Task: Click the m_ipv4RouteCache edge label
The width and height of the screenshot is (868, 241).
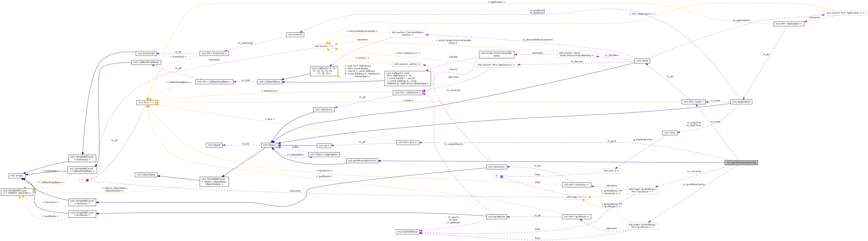Action: (694, 184)
